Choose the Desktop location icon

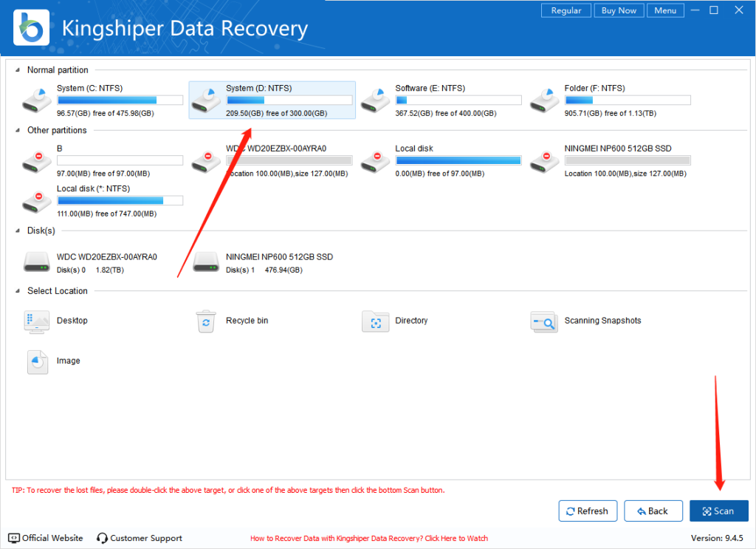37,321
